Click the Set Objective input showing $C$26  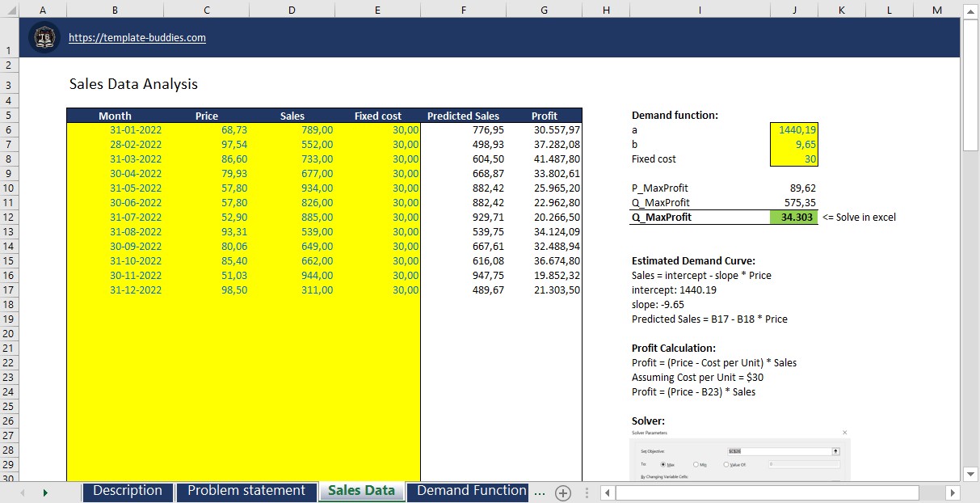tap(777, 451)
